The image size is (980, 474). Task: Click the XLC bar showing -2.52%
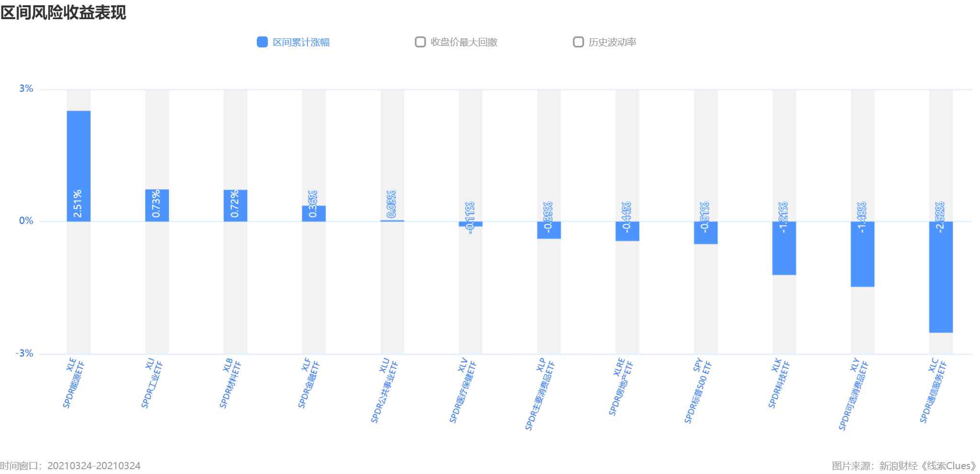pyautogui.click(x=941, y=277)
